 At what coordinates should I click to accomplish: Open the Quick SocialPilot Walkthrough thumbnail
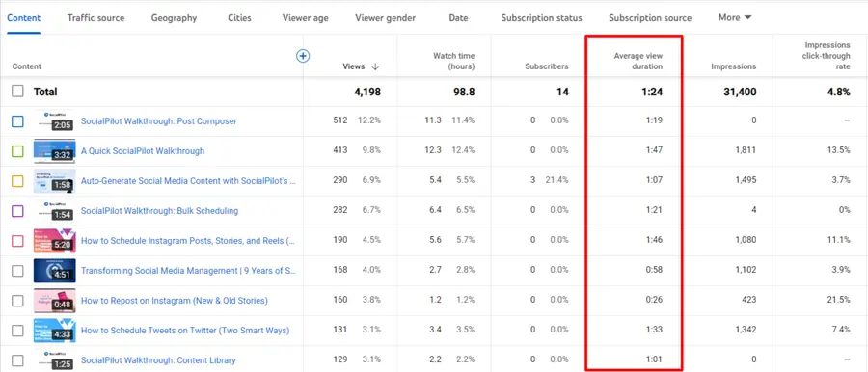click(54, 151)
